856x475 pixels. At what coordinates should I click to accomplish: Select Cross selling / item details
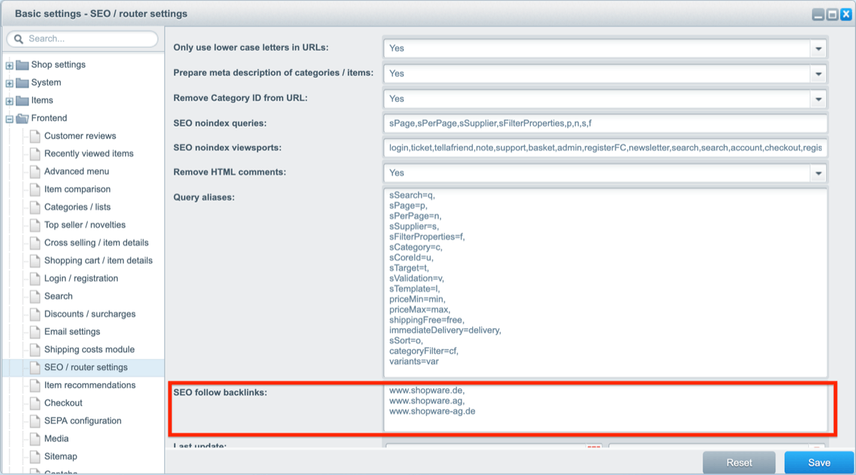(96, 243)
